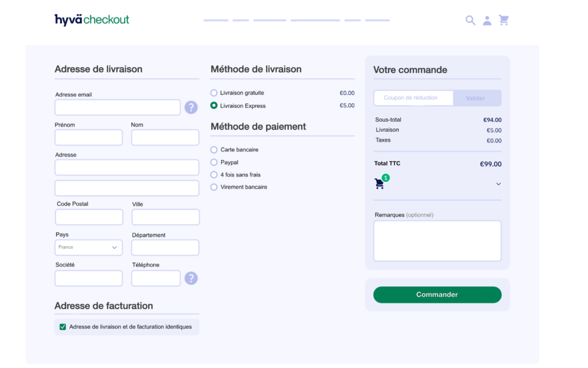Select 4 fois sans frais payment

[x=214, y=175]
